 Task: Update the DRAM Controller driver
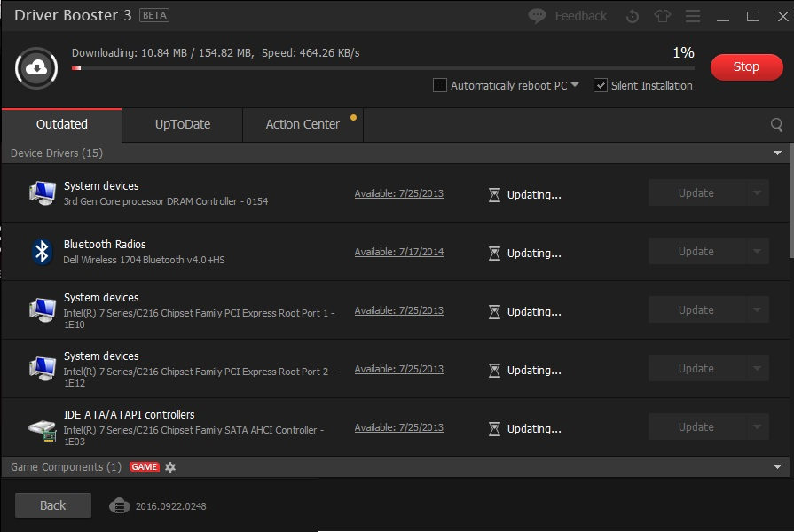[x=696, y=193]
